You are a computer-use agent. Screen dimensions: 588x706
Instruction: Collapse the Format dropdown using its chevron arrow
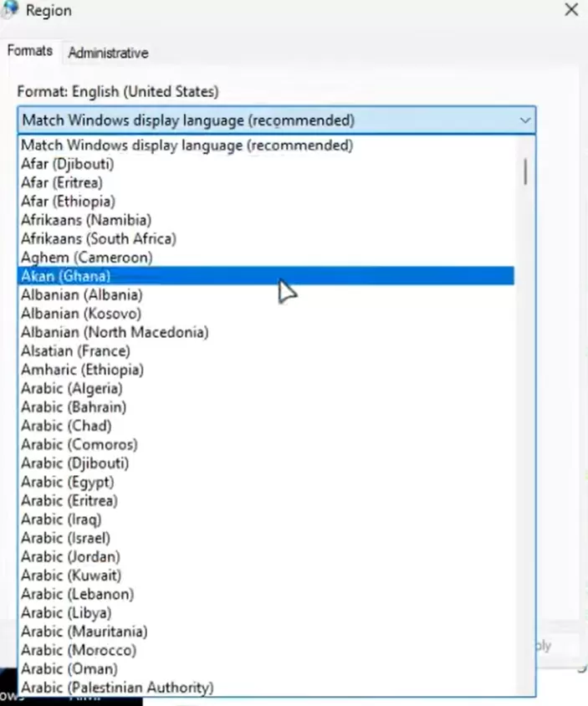(x=524, y=120)
